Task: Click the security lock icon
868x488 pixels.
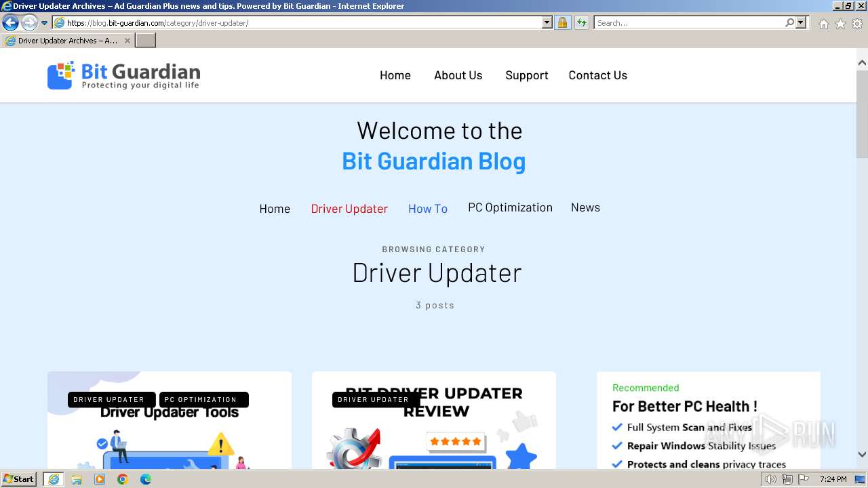Action: click(562, 23)
